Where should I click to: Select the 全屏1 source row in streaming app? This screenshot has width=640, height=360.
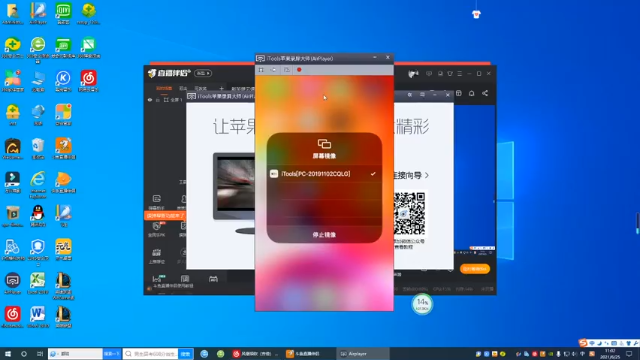click(x=165, y=100)
